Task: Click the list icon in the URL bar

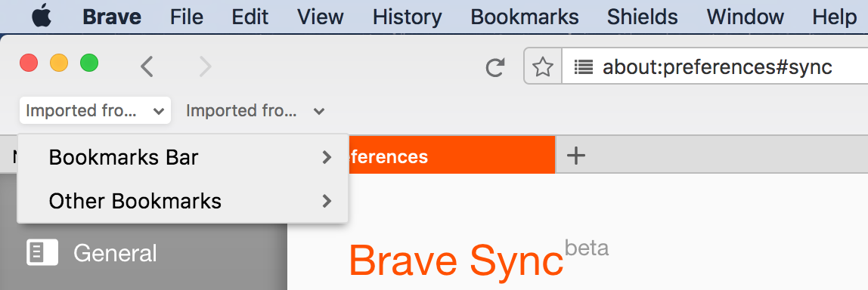Action: click(584, 67)
